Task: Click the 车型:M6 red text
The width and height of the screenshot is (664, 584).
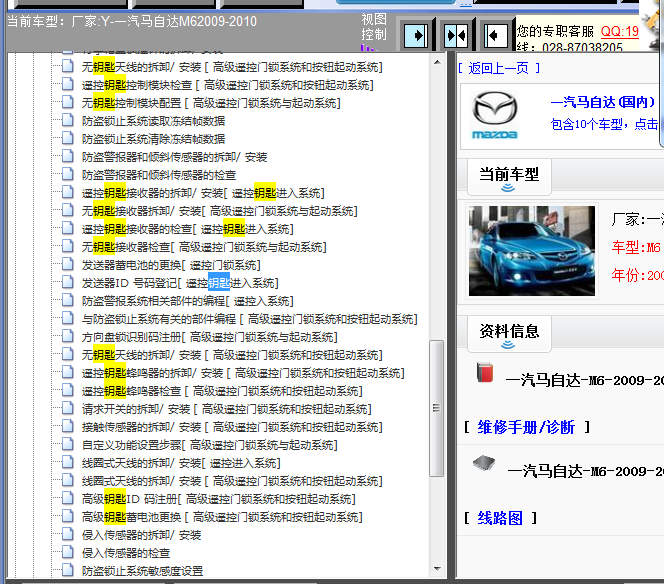Action: click(x=636, y=247)
